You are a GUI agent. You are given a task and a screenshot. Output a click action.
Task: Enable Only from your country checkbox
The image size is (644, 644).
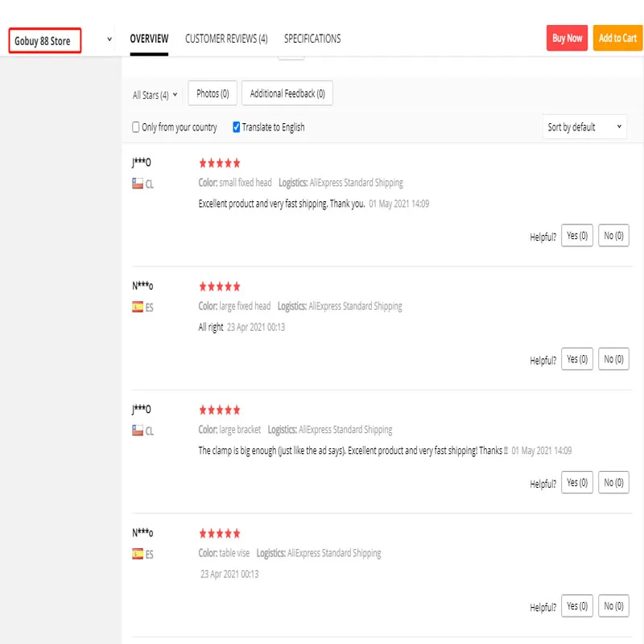click(135, 127)
